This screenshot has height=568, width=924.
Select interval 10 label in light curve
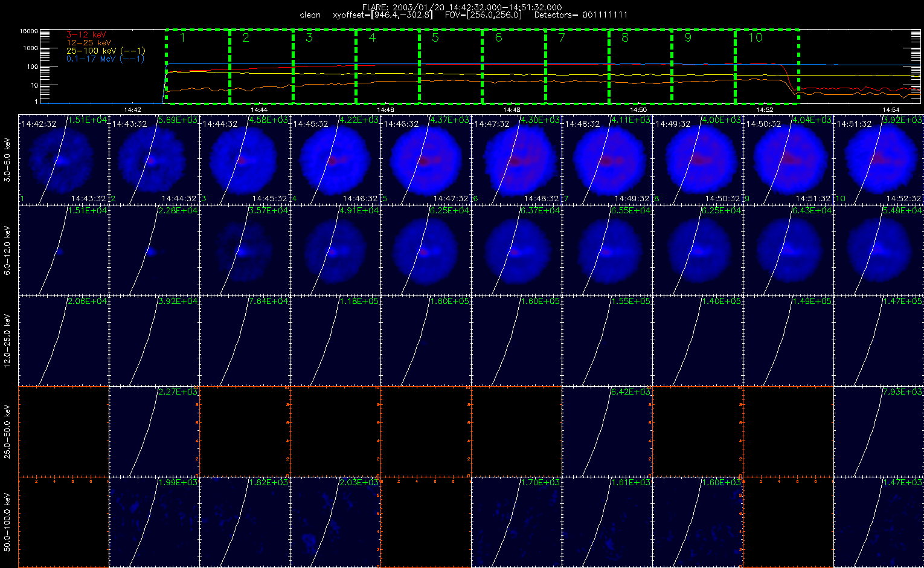tap(756, 37)
